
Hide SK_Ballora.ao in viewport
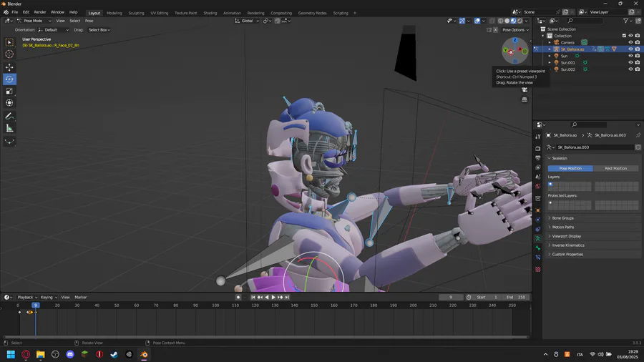(x=630, y=49)
